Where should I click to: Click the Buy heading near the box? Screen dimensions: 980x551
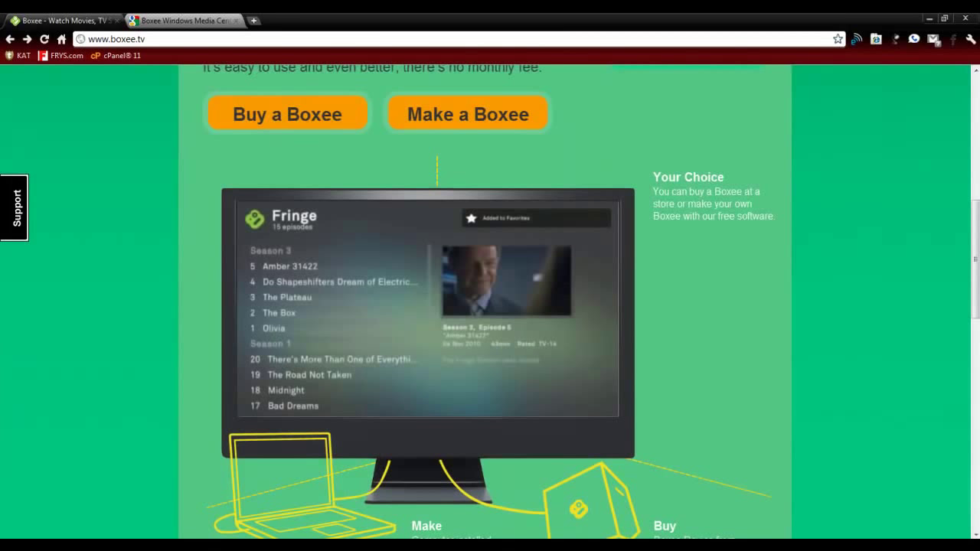click(x=665, y=526)
